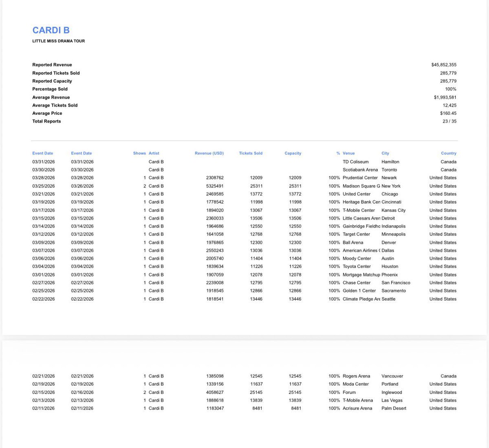The image size is (489, 448).
Task: Click the Toyota Center venue cell
Action: coord(357,266)
